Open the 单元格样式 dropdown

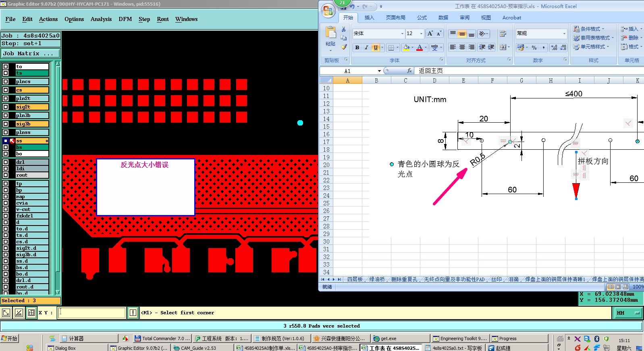591,47
